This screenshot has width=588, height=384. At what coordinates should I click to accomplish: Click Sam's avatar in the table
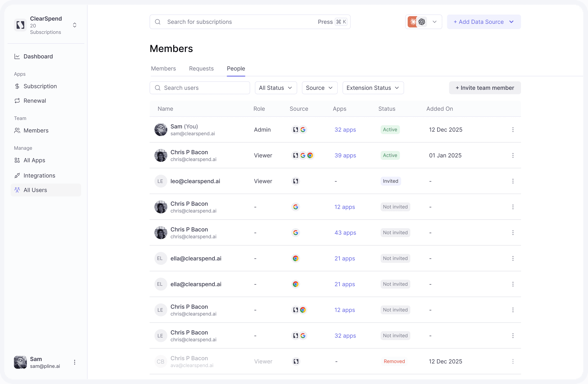point(161,130)
